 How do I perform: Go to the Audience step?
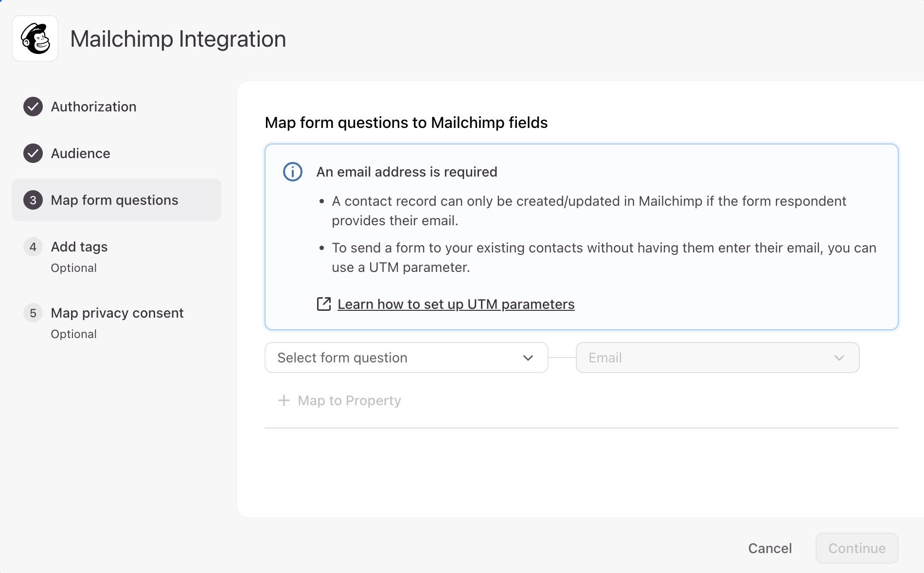click(x=117, y=153)
